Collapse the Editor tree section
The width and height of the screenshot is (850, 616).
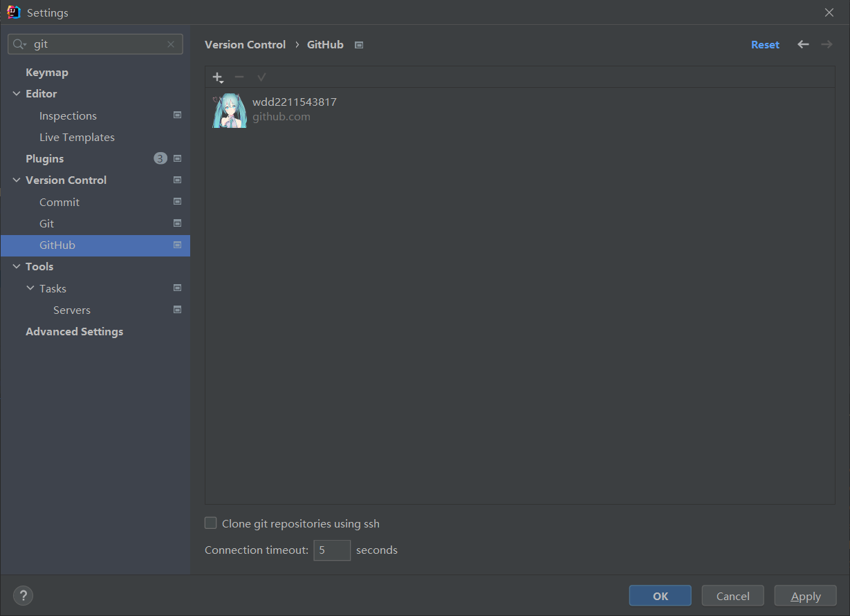(x=17, y=93)
